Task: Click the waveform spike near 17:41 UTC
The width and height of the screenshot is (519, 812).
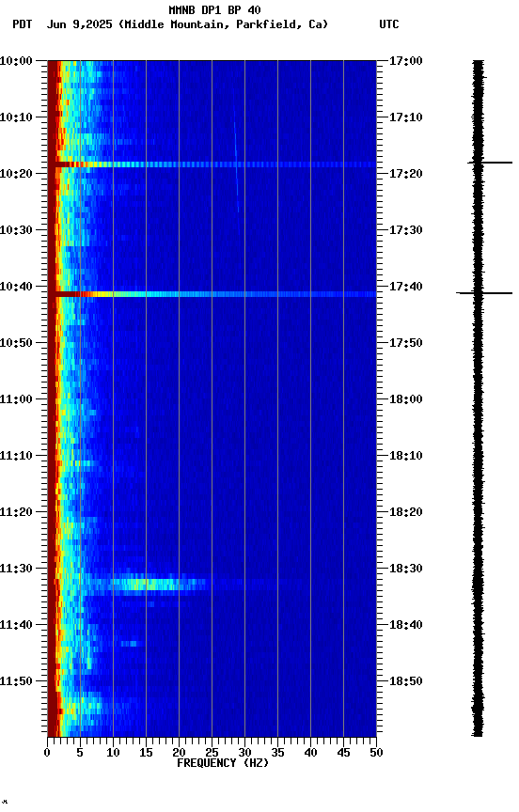Action: (x=484, y=293)
